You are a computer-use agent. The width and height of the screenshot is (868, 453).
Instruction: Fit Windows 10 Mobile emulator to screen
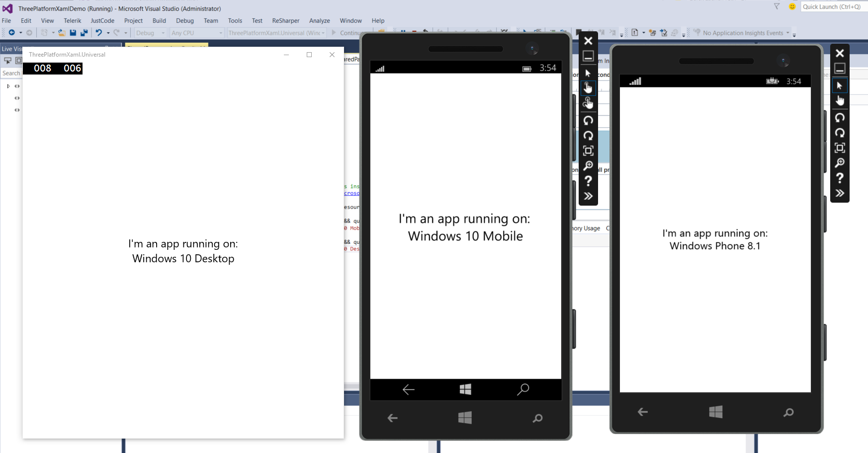pos(588,151)
